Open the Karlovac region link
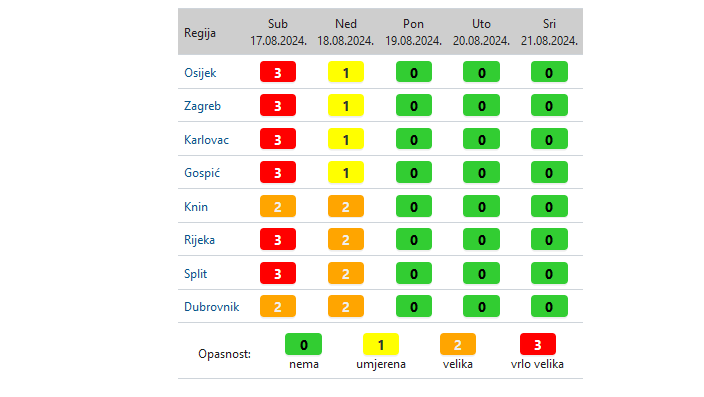 (x=207, y=140)
